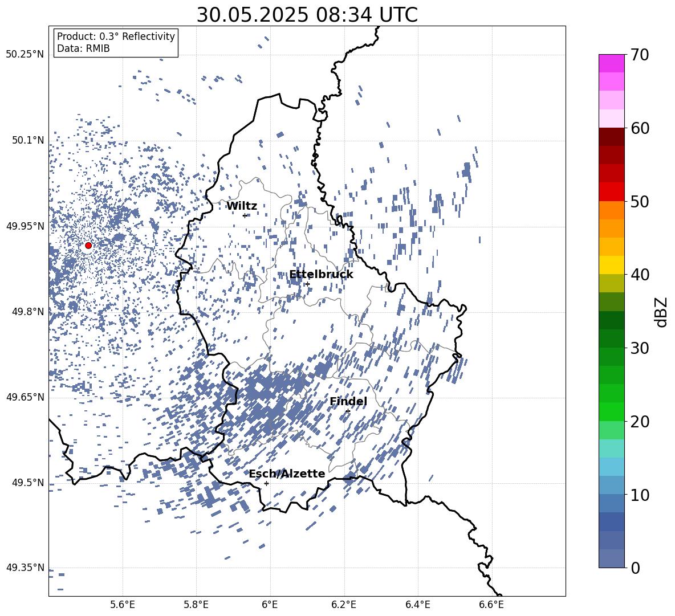Click the colorbar tick label 0
The height and width of the screenshot is (616, 675).
tap(635, 568)
